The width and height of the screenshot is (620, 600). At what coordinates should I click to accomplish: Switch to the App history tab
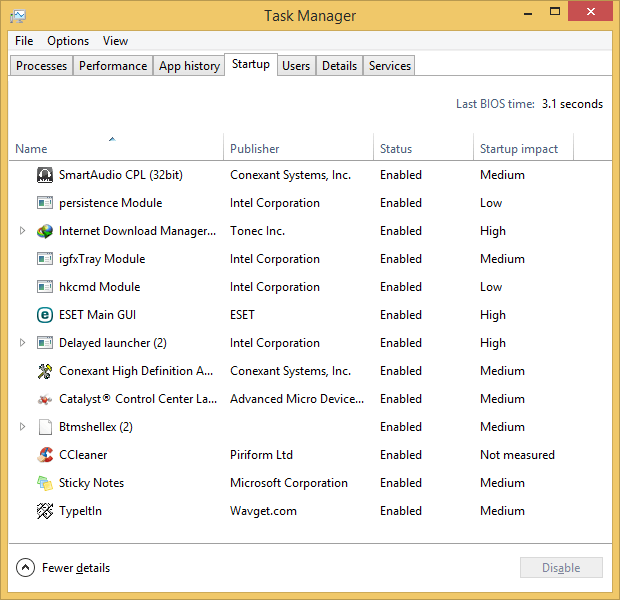(x=189, y=66)
